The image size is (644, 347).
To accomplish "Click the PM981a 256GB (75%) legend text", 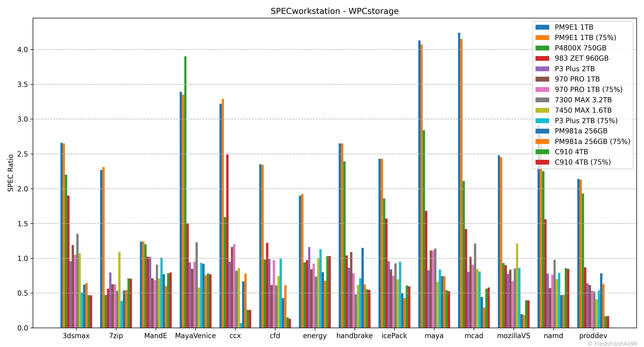I will [592, 142].
